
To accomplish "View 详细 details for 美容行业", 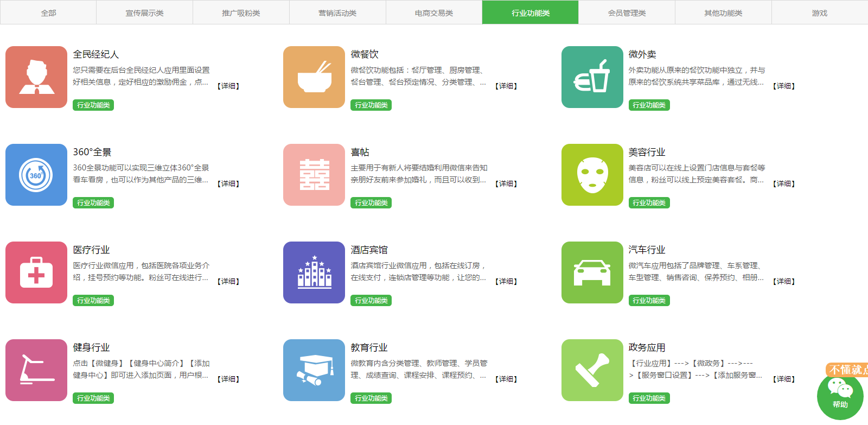I will click(784, 183).
